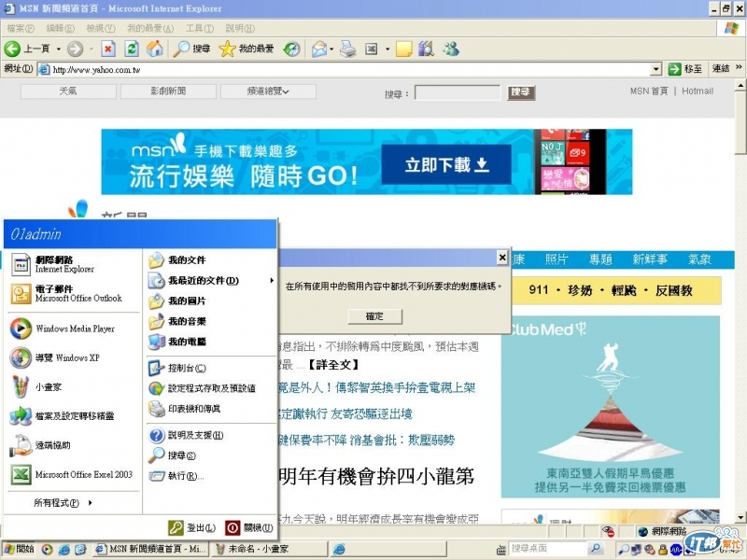The width and height of the screenshot is (747, 560).
Task: Click the Research books toolbar icon
Action: 426,49
